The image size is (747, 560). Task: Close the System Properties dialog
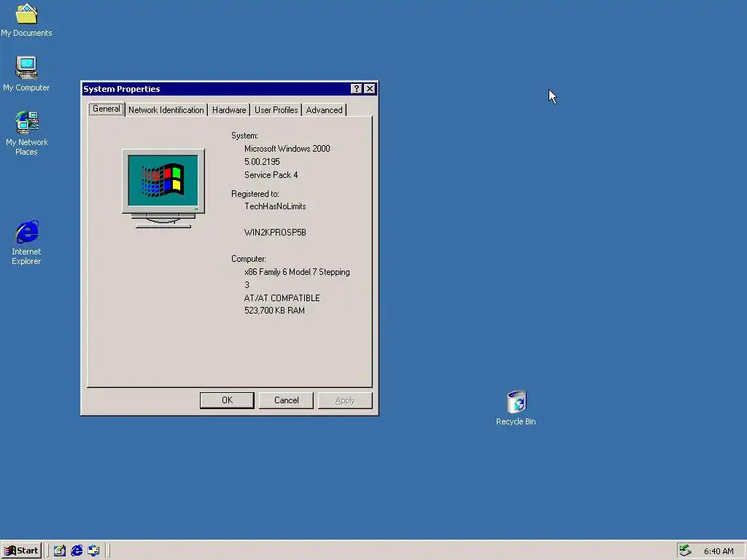[370, 88]
